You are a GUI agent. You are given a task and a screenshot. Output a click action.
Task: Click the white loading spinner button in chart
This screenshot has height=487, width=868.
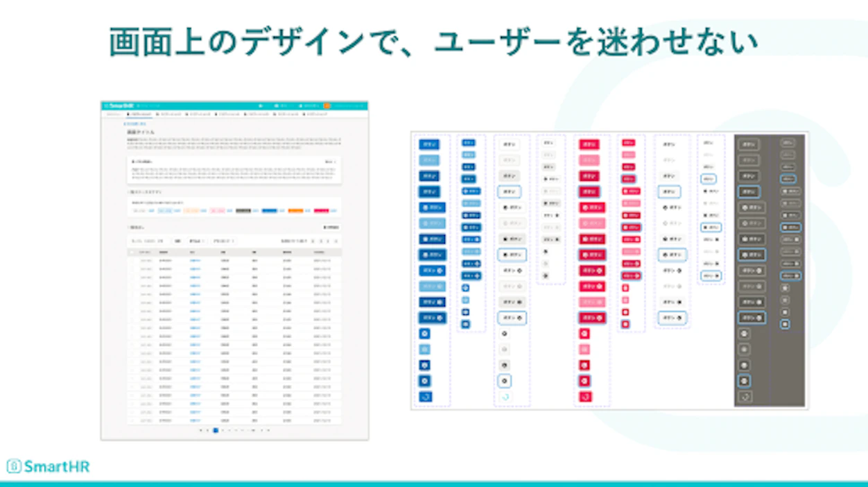(505, 397)
